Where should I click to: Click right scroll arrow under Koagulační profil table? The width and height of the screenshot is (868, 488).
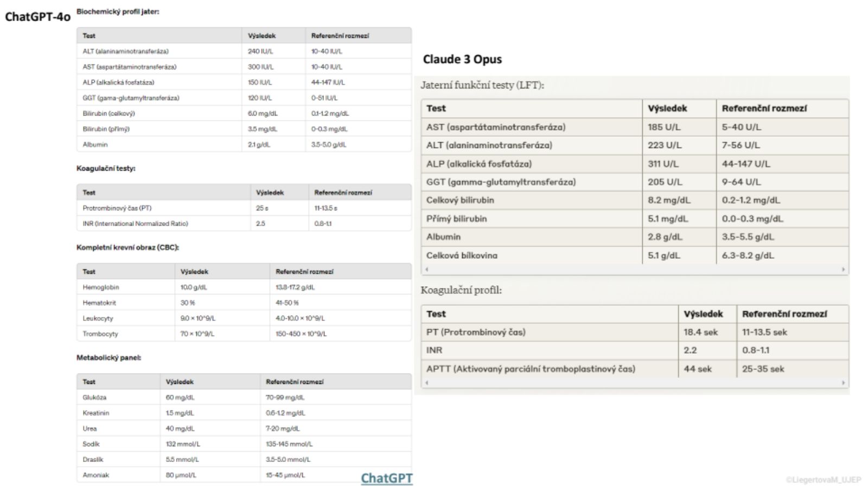coord(843,382)
